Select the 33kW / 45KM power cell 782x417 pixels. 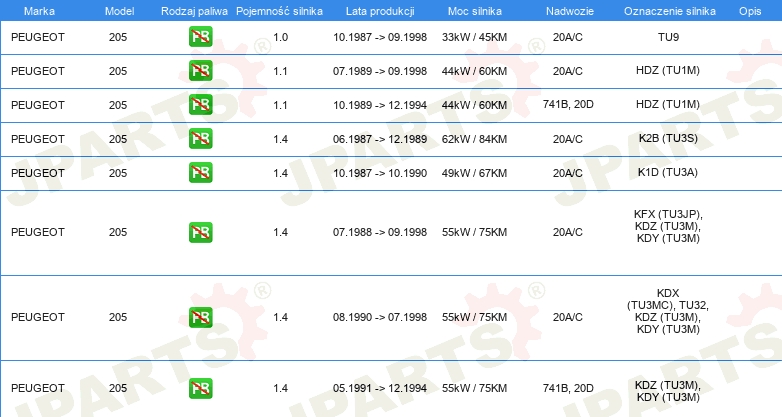474,37
